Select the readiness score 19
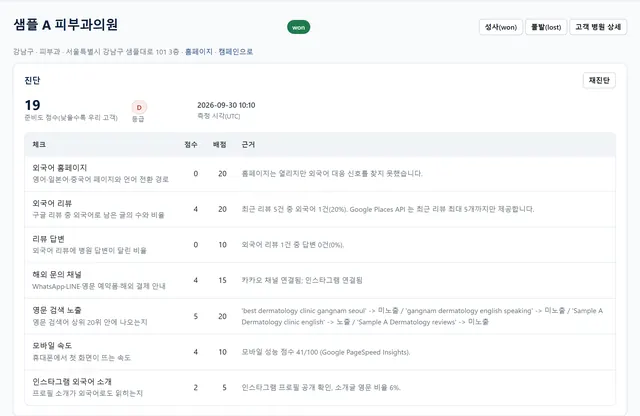This screenshot has width=640, height=416. tap(33, 105)
